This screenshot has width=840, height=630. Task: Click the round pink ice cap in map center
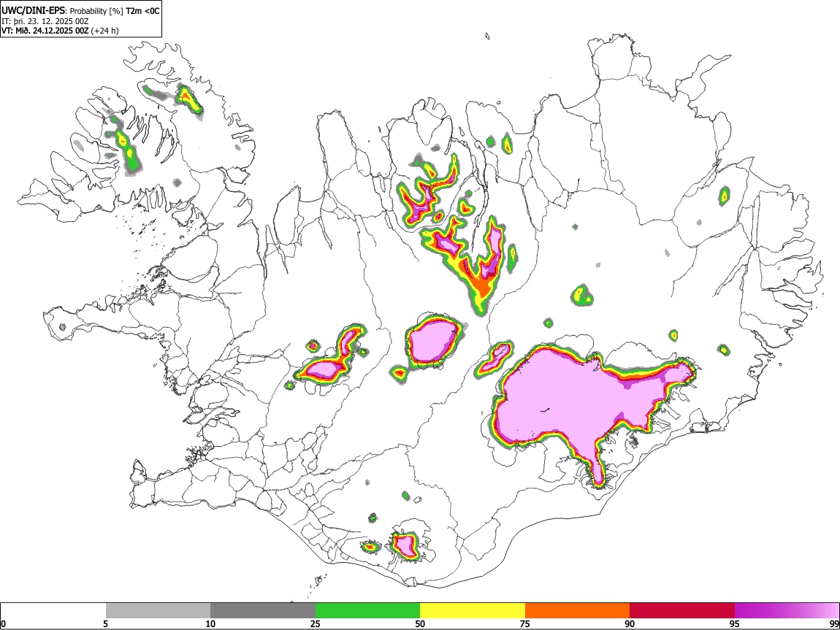pyautogui.click(x=433, y=341)
